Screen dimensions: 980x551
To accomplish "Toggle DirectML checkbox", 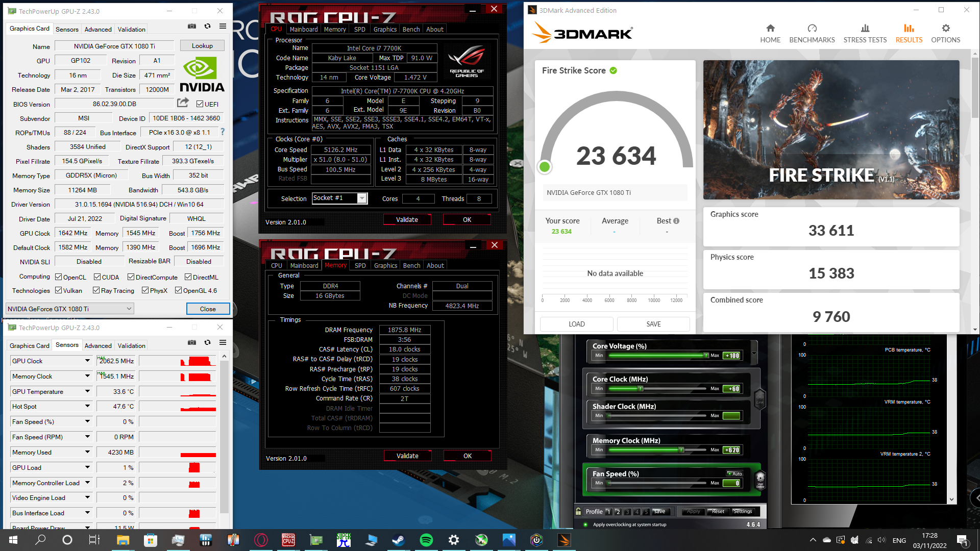I will click(x=188, y=277).
